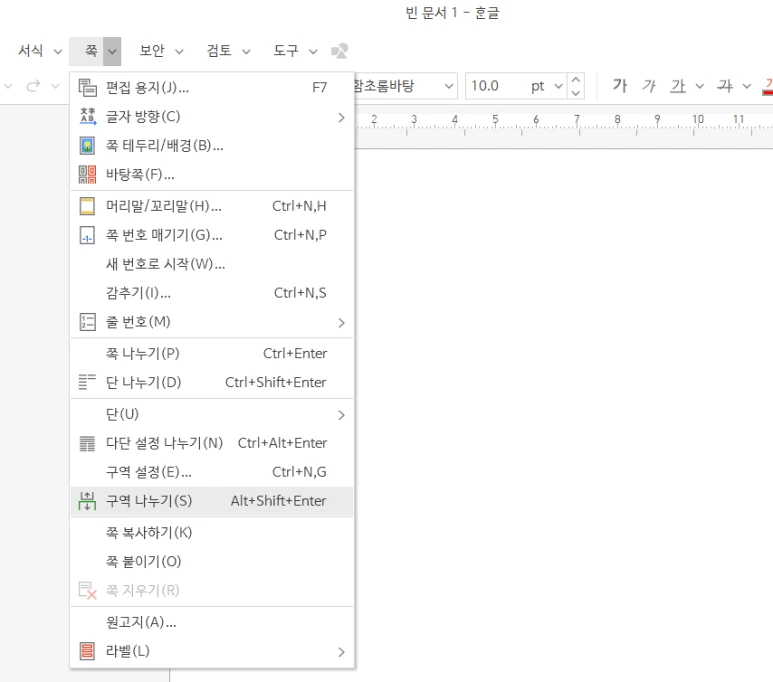Click horizontal ruler at mark 5
The image size is (773, 682).
coord(495,120)
